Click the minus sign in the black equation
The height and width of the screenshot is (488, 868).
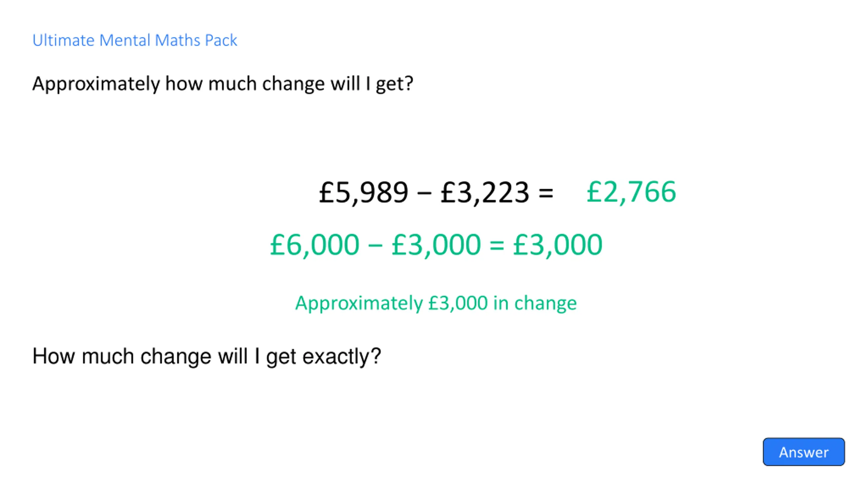point(424,193)
